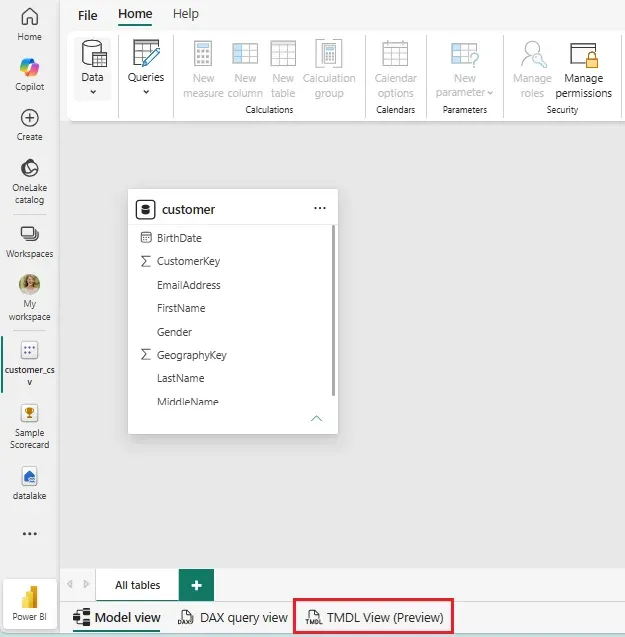Click New column in the ribbon

click(245, 69)
